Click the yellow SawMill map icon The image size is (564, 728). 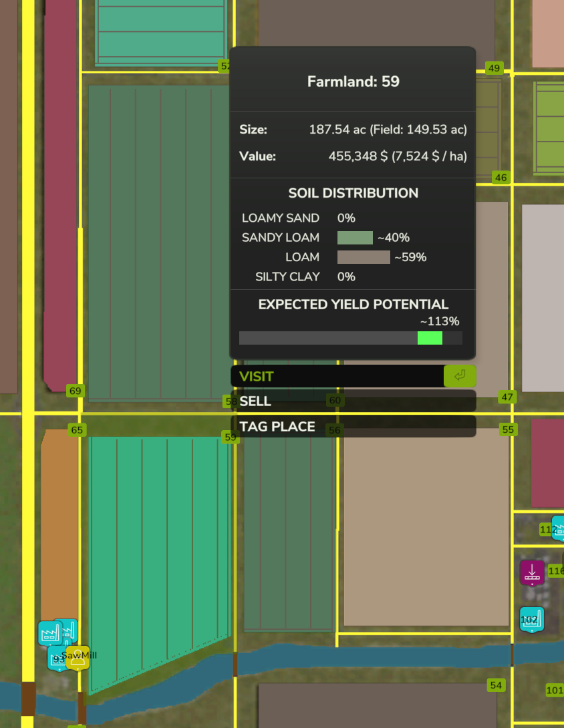coord(78,658)
